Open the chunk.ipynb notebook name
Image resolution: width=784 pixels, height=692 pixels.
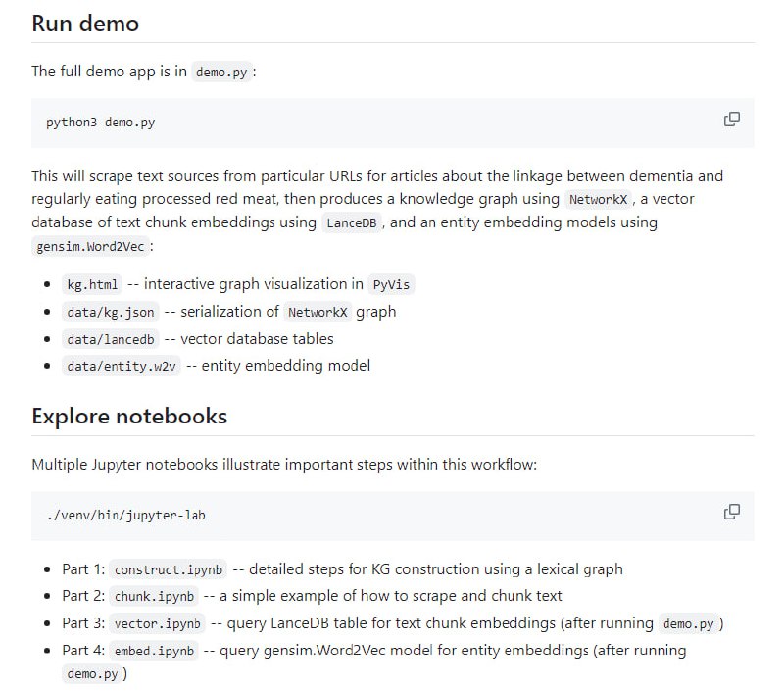(x=155, y=596)
